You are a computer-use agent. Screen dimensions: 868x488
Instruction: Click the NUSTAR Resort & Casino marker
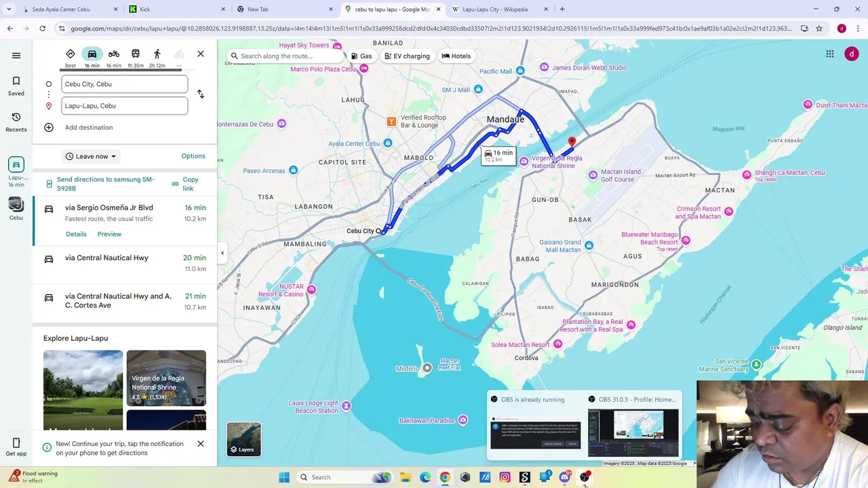311,290
